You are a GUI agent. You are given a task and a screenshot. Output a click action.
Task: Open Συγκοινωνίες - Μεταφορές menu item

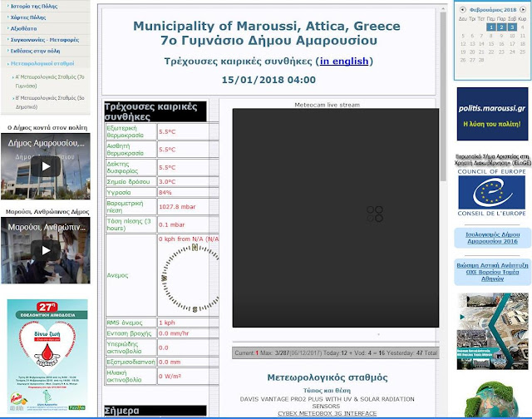tap(45, 40)
